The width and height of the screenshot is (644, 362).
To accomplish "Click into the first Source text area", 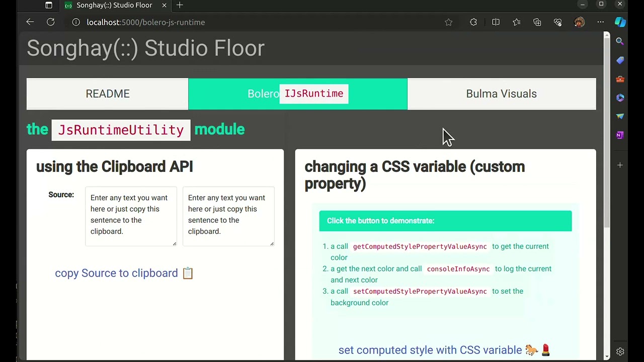I will [131, 216].
